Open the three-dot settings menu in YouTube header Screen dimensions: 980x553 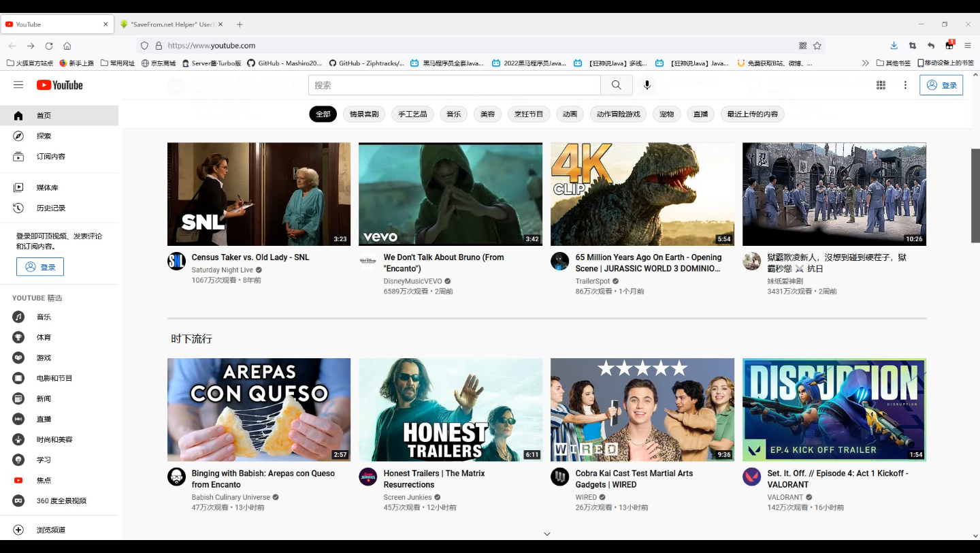(x=905, y=85)
